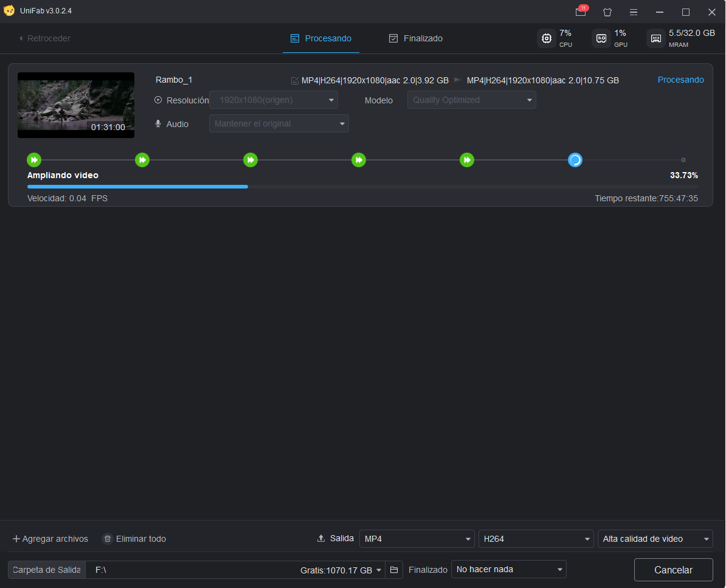726x588 pixels.
Task: Click the blue spinning active stage marker
Action: click(575, 160)
